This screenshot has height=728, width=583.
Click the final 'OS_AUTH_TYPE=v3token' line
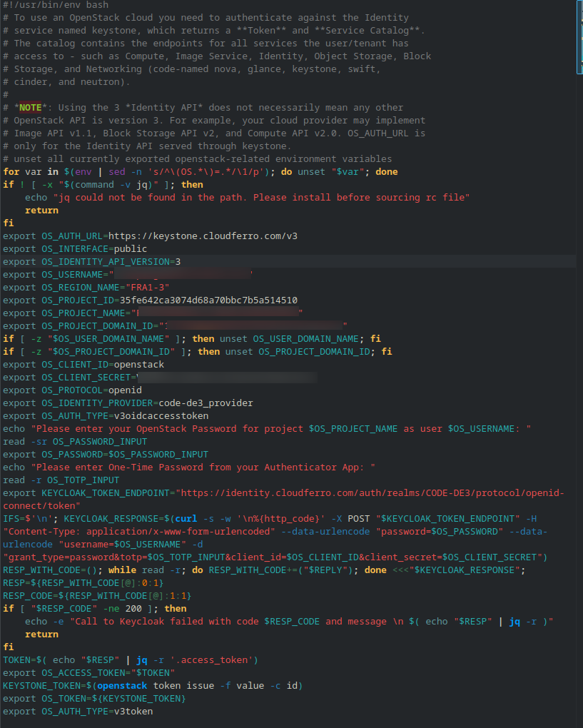pyautogui.click(x=78, y=712)
